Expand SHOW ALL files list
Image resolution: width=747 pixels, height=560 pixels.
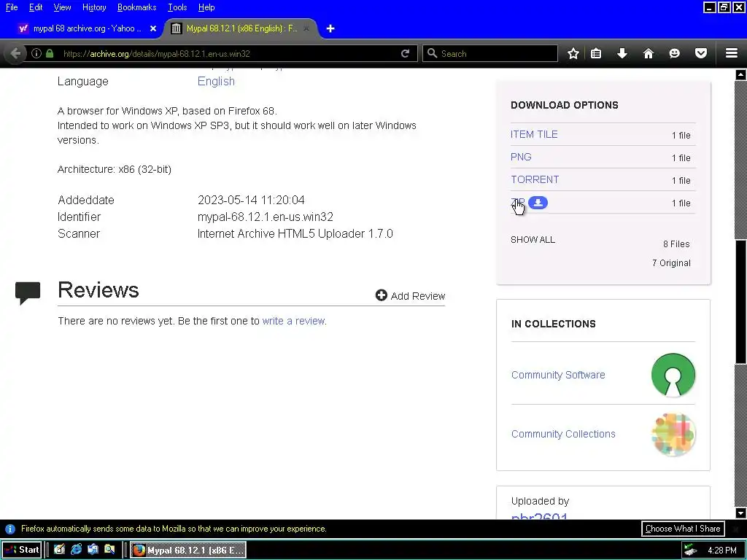point(533,239)
